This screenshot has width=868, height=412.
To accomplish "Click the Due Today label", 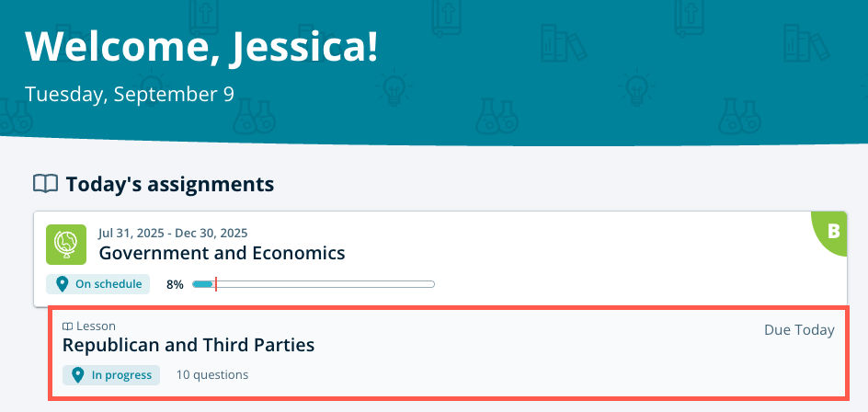I will [799, 330].
